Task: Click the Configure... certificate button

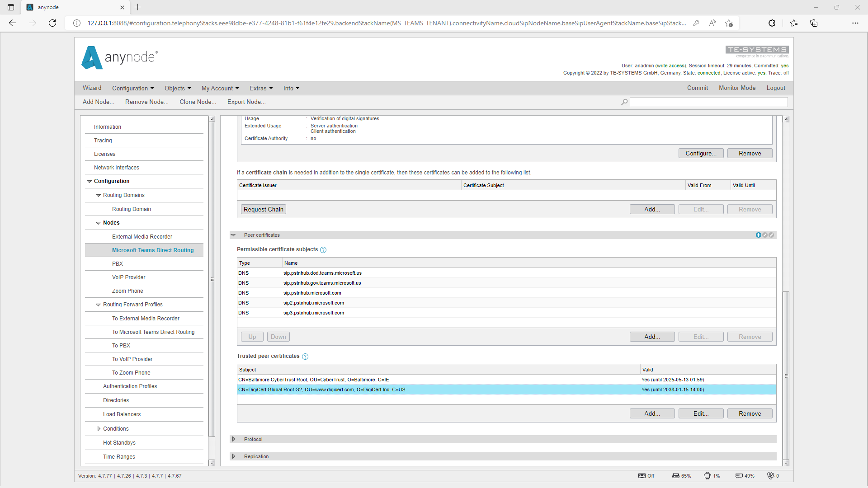Action: pyautogui.click(x=701, y=154)
